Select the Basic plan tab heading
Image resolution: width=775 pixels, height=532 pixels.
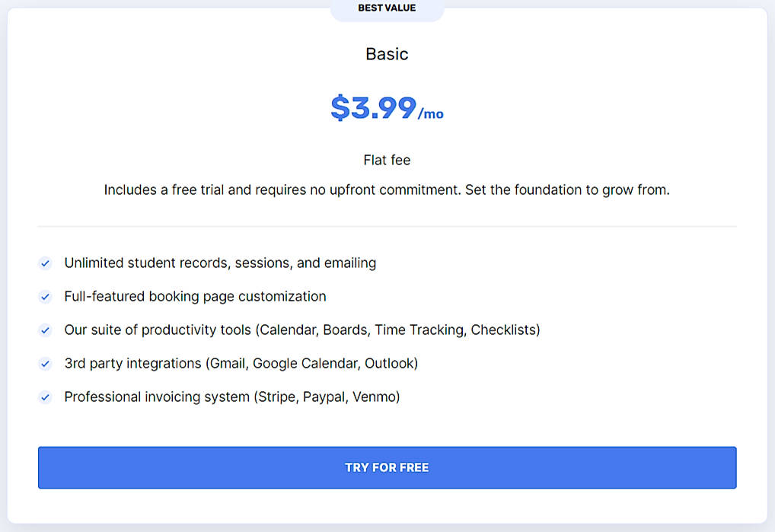(387, 54)
